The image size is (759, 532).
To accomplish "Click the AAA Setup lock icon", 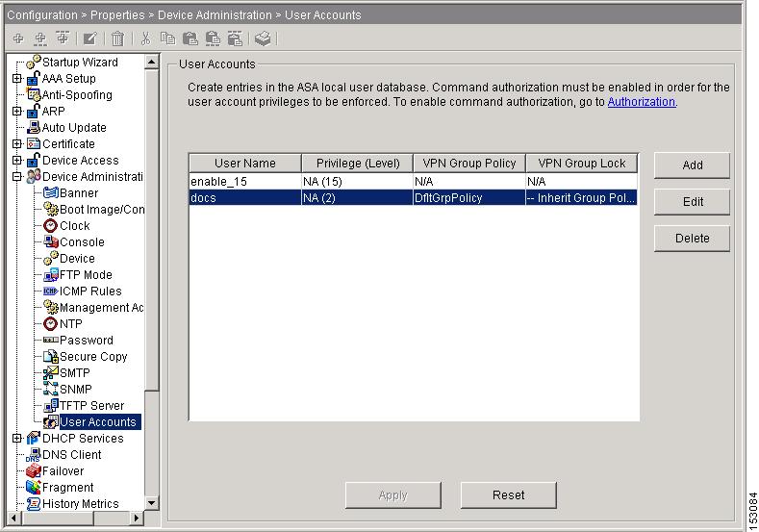I will click(x=34, y=78).
